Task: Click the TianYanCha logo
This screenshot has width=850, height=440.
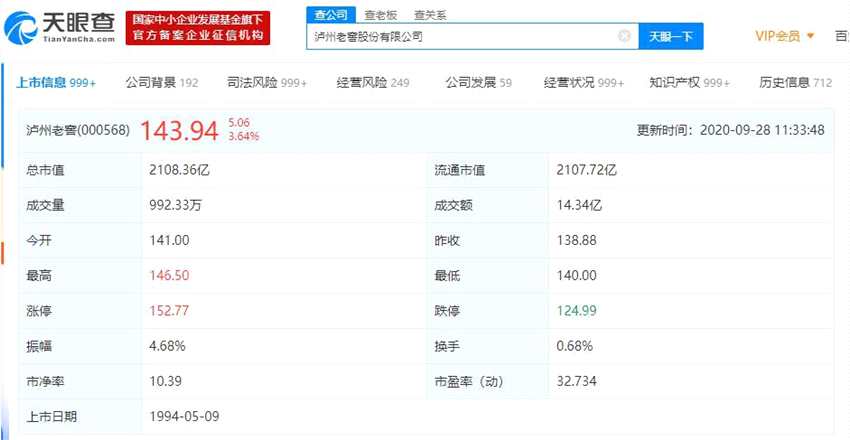Action: point(60,28)
